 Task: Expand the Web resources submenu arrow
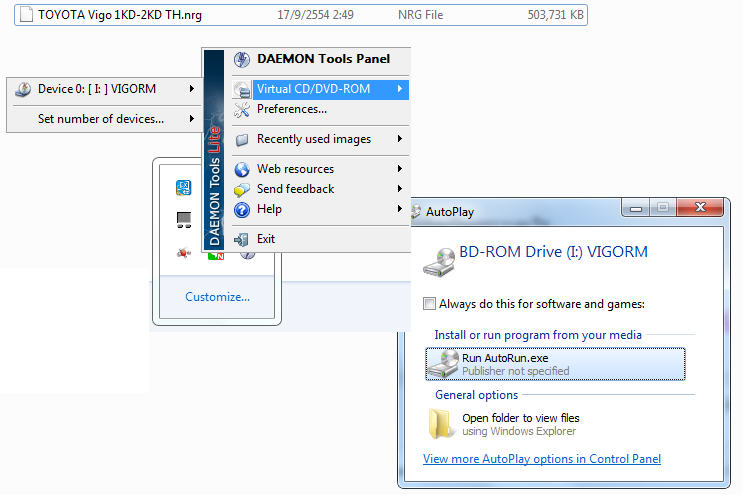(400, 168)
